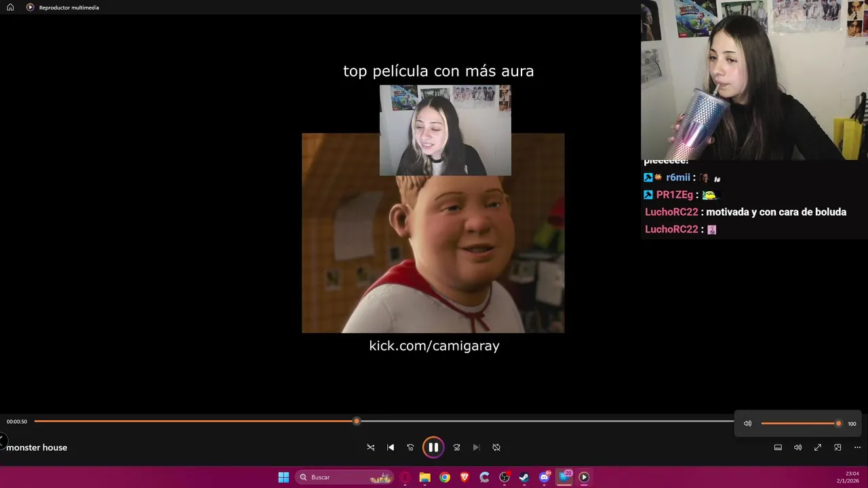This screenshot has height=488, width=868.
Task: Toggle repeat mode
Action: [496, 447]
